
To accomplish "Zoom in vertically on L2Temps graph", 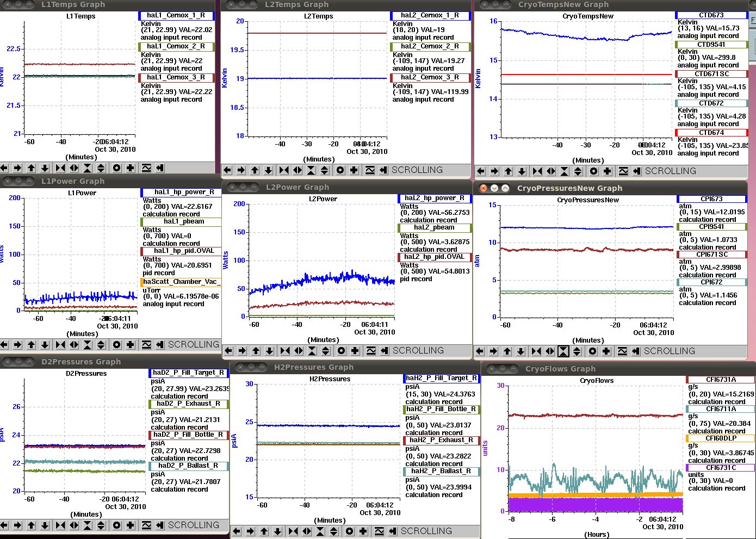I will [x=311, y=170].
